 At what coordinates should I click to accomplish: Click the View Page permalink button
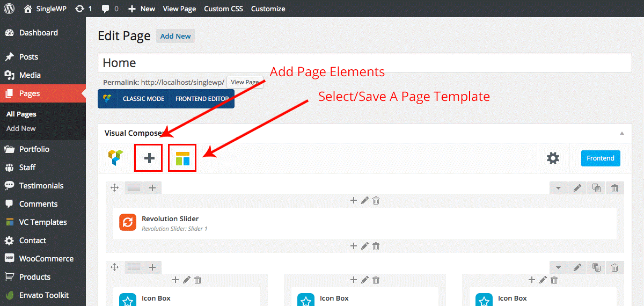point(245,82)
